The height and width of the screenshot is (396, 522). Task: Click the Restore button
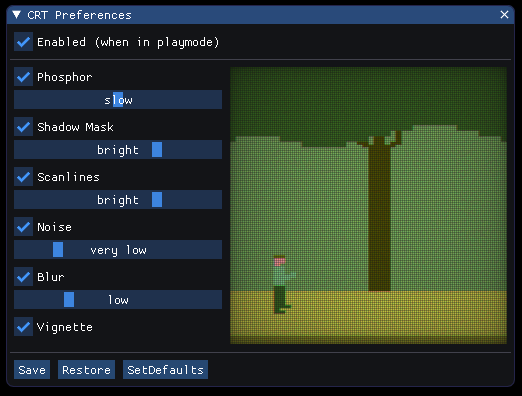point(86,369)
